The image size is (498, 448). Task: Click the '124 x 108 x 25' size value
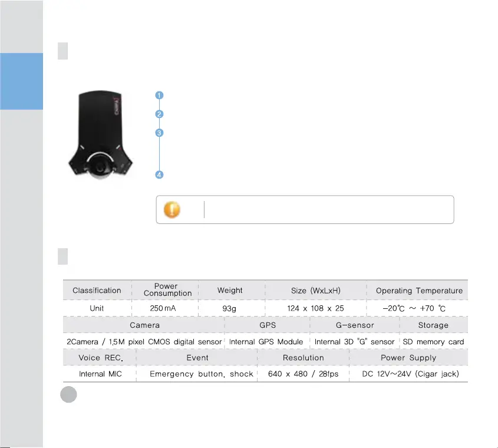pos(316,308)
